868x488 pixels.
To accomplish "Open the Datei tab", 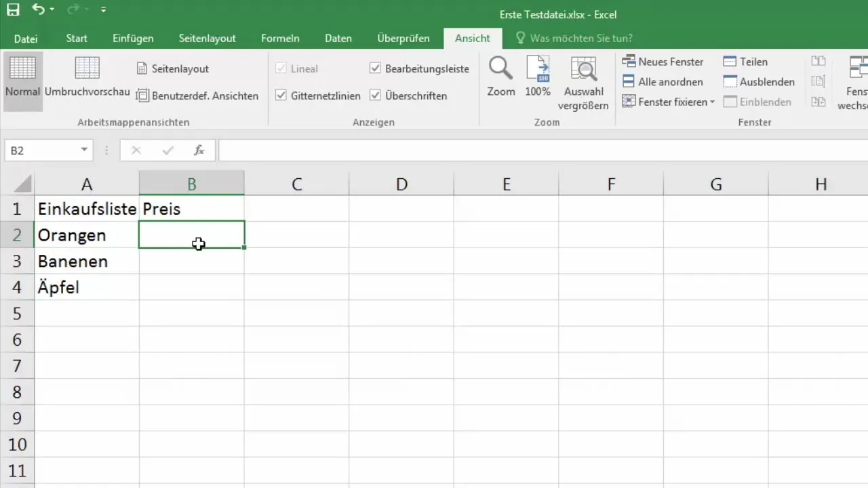I will [26, 39].
